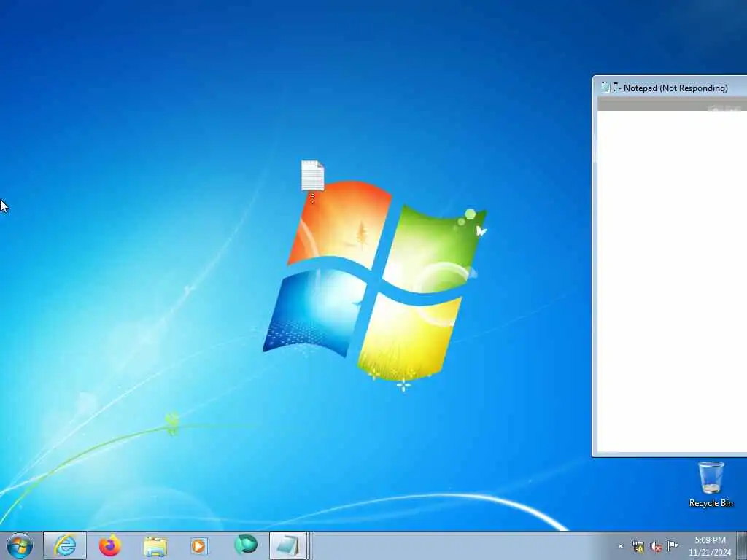747x560 pixels.
Task: Launch Windows Media Player from taskbar
Action: (x=199, y=545)
